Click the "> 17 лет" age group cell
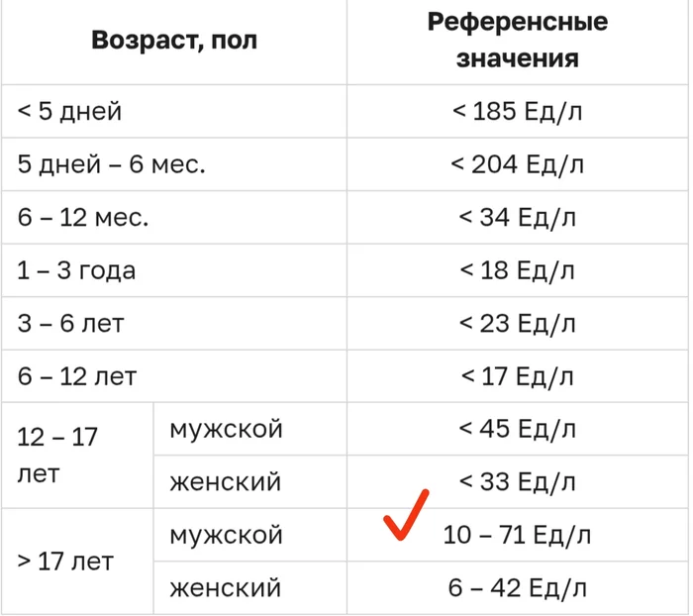 coord(65,562)
